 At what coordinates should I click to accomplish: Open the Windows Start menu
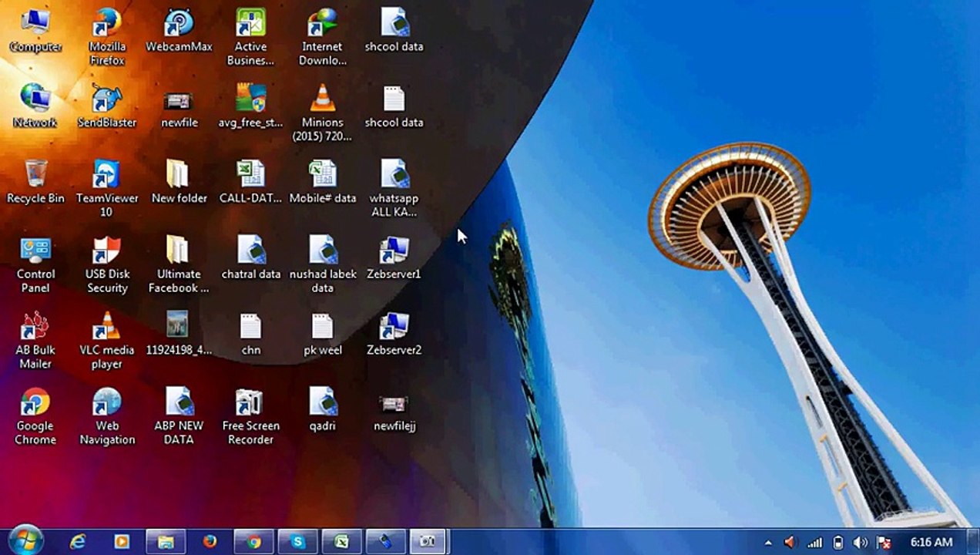click(25, 541)
